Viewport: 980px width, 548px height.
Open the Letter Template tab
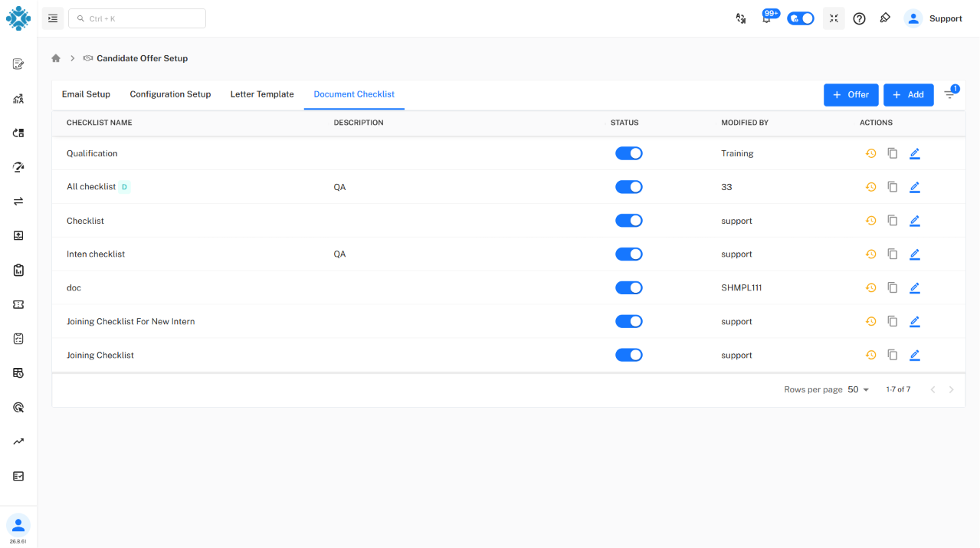pos(262,94)
